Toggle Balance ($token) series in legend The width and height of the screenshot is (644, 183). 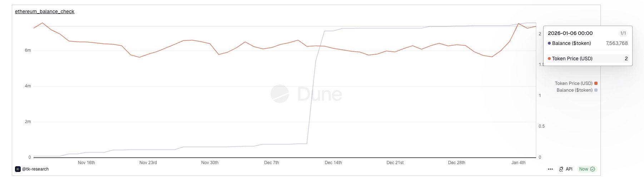[574, 90]
